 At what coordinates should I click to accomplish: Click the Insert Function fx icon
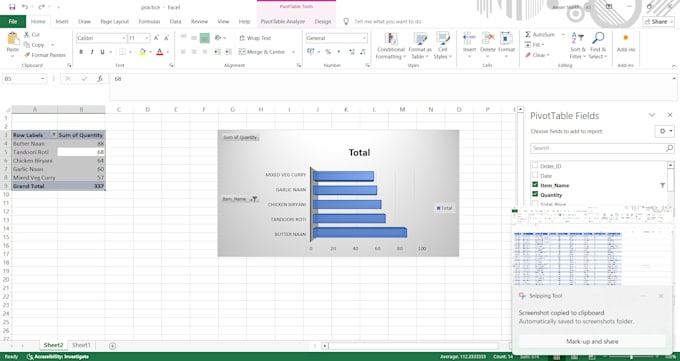point(100,79)
